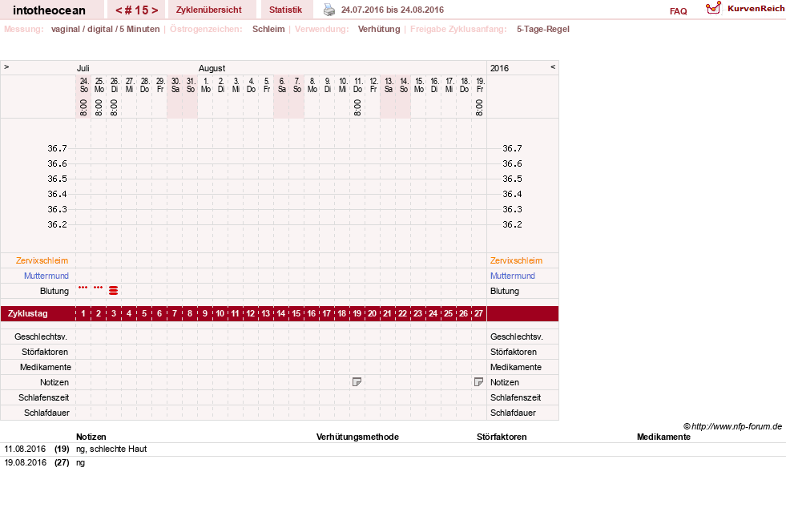The image size is (786, 532).
Task: Go to previous cycle with left angle bracket
Action: 119,10
